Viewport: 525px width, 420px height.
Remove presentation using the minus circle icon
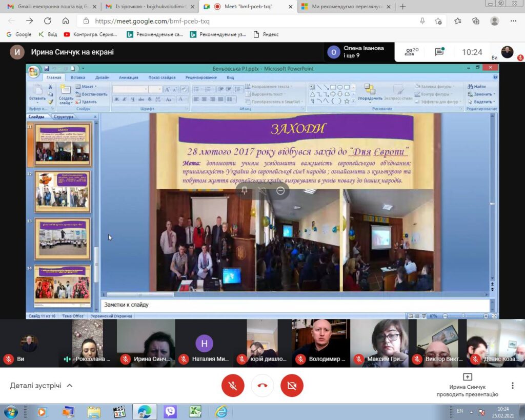pos(280,191)
